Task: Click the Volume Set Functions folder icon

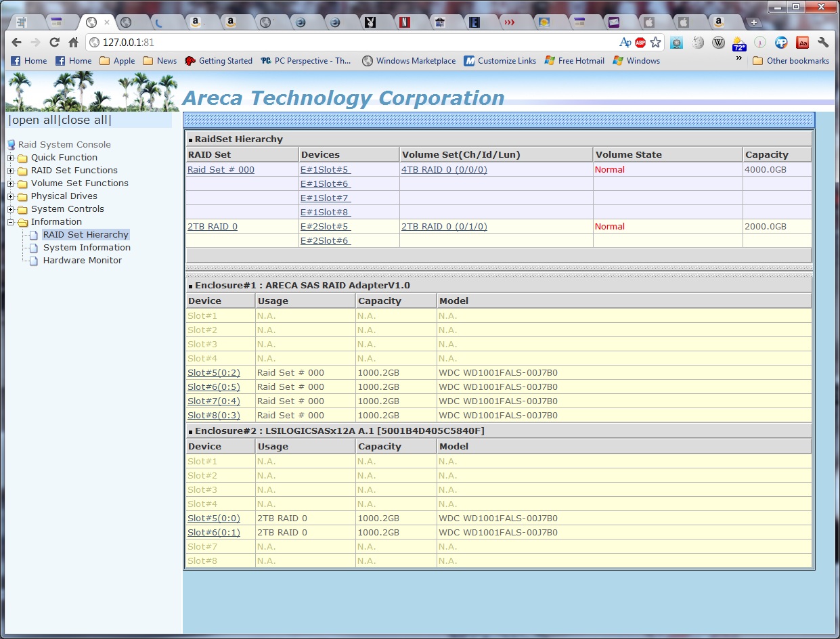Action: click(x=22, y=183)
